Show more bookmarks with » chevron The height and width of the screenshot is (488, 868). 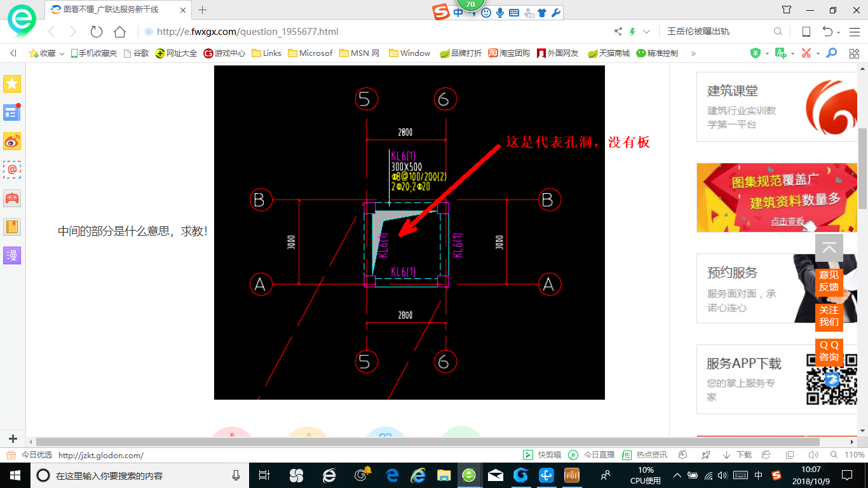693,53
